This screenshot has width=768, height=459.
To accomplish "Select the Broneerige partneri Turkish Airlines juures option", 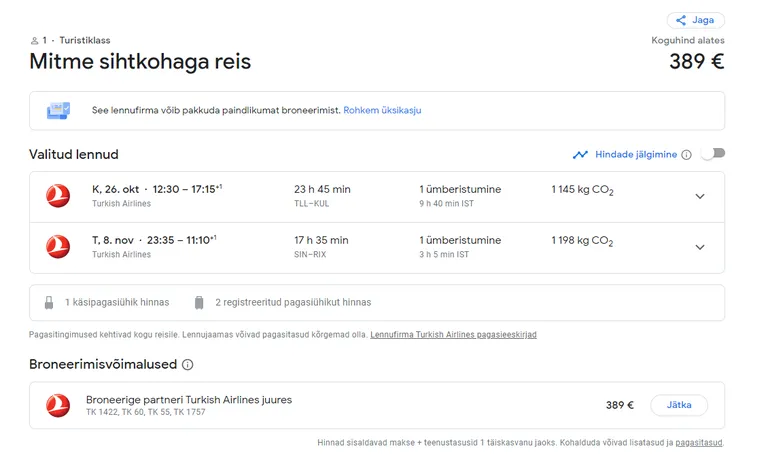I will (x=679, y=405).
